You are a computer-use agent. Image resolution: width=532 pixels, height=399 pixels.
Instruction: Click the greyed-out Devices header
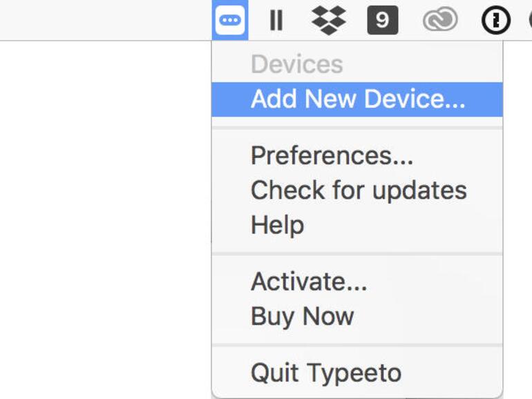pos(296,64)
